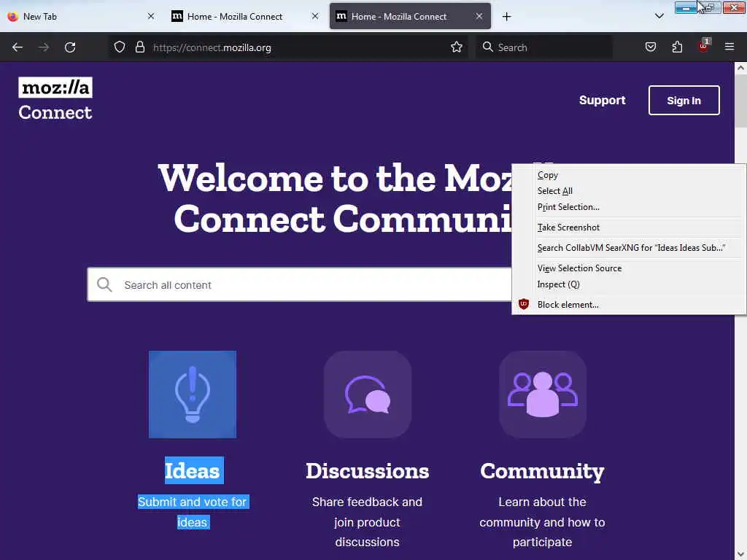Choose View Selection Source
747x560 pixels.
click(x=629, y=268)
